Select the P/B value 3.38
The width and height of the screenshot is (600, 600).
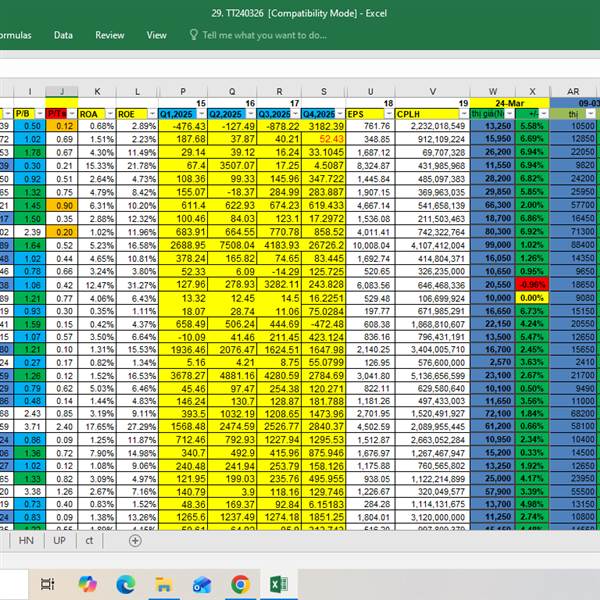(x=29, y=491)
